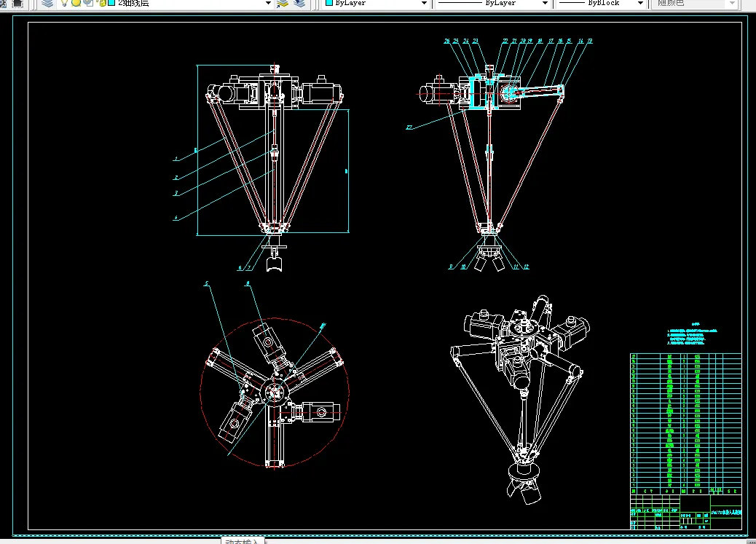Select balloon number 12 in side view
This screenshot has width=756, height=544.
(x=526, y=267)
